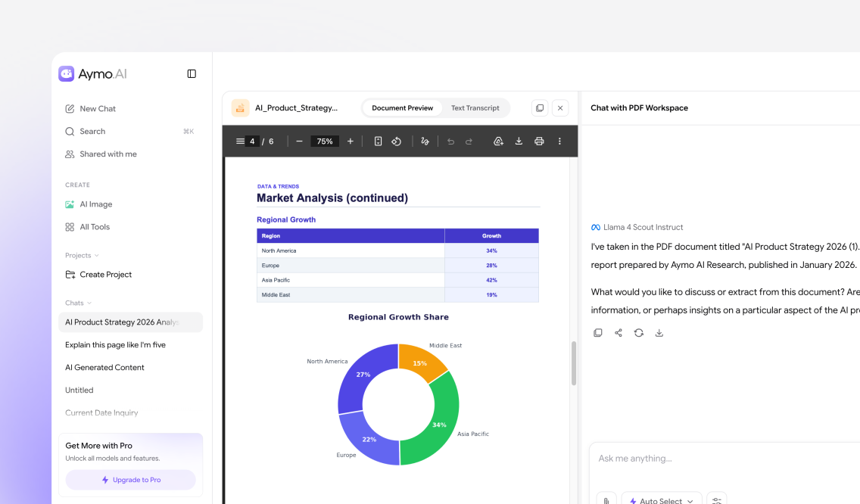The width and height of the screenshot is (860, 504).
Task: Open the AI Generated Content chat
Action: (104, 368)
